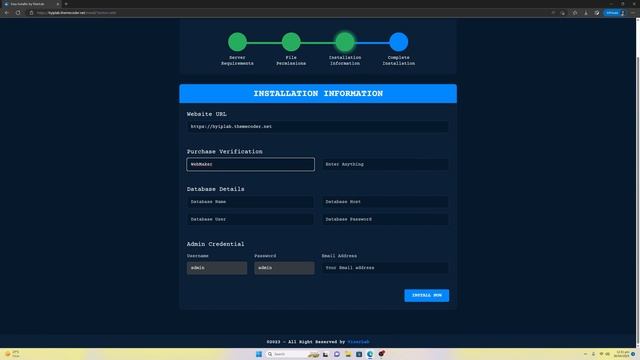Open the weather widget on the taskbar

point(12,354)
